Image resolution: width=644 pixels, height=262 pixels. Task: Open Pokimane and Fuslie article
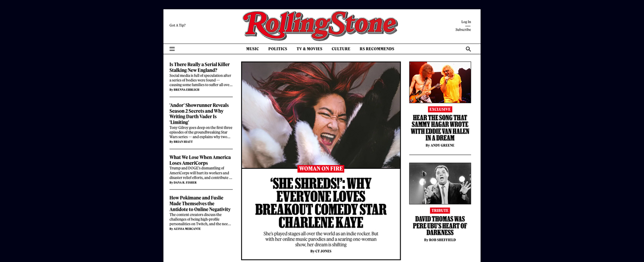(200, 204)
